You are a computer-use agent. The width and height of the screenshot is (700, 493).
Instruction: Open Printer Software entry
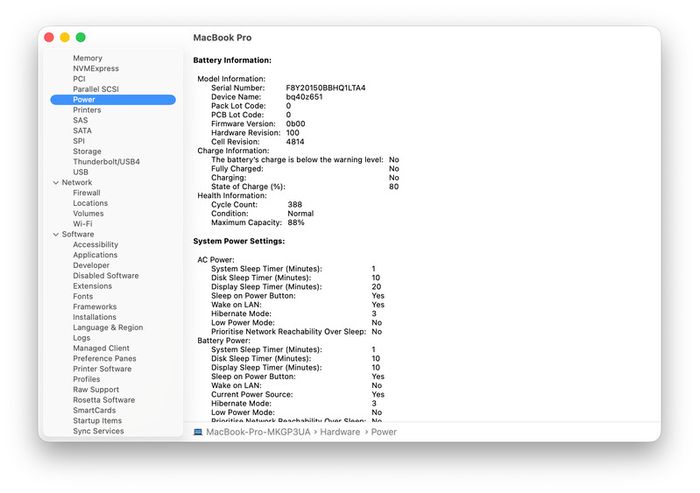[x=102, y=369]
